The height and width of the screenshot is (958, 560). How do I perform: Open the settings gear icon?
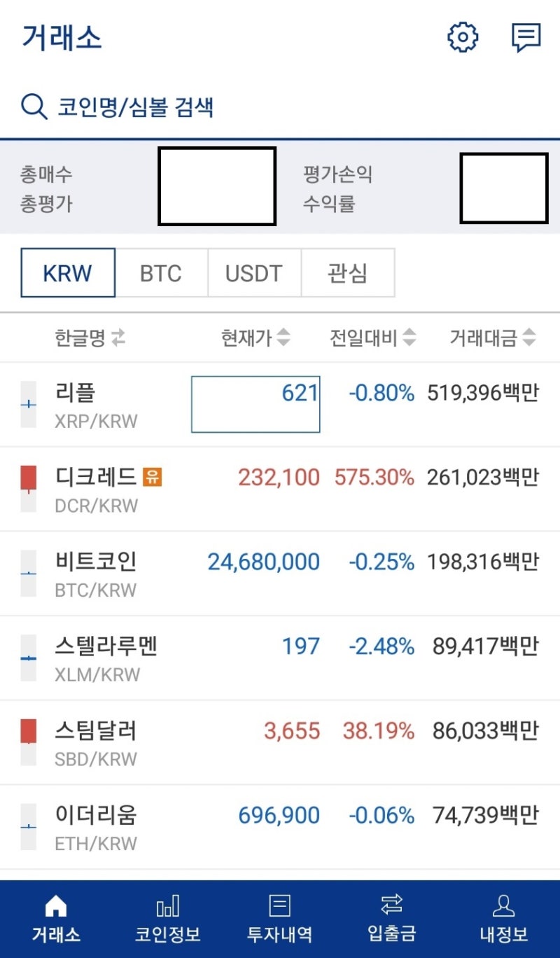click(x=463, y=37)
